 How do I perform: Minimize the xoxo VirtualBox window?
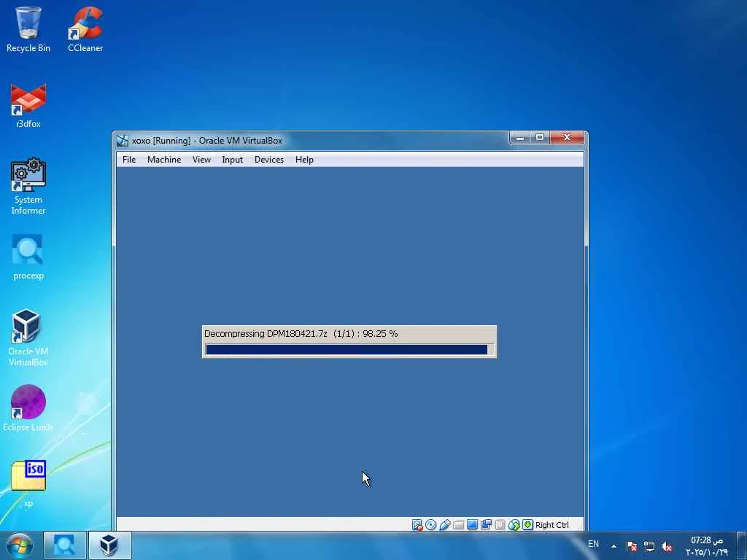click(x=519, y=138)
